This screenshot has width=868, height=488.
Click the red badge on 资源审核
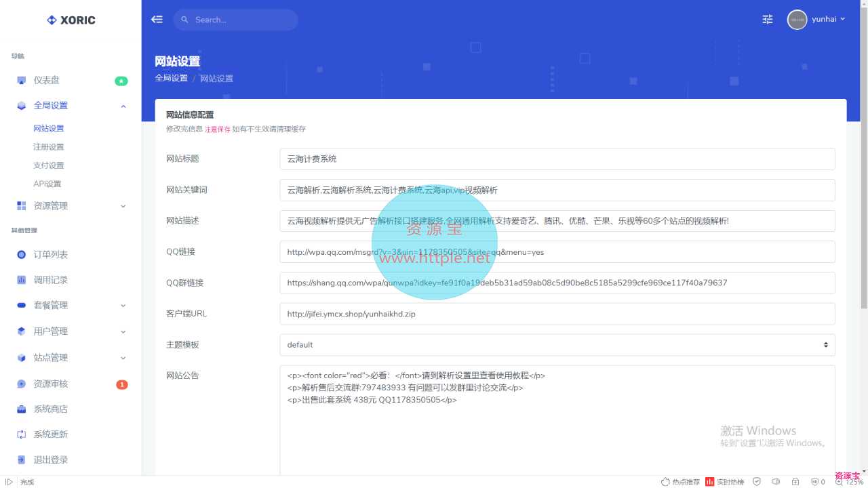122,385
